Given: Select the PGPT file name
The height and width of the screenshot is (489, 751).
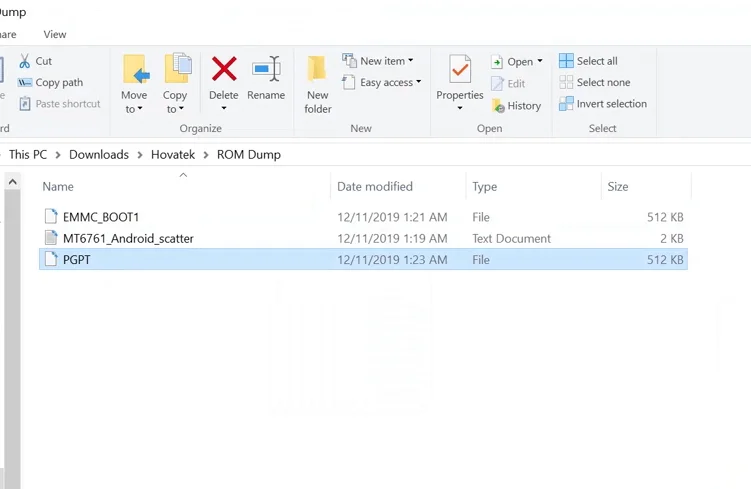Looking at the screenshot, I should click(77, 260).
